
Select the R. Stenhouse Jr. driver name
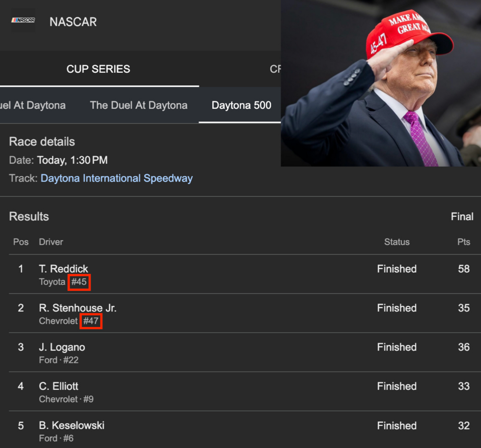click(x=78, y=308)
